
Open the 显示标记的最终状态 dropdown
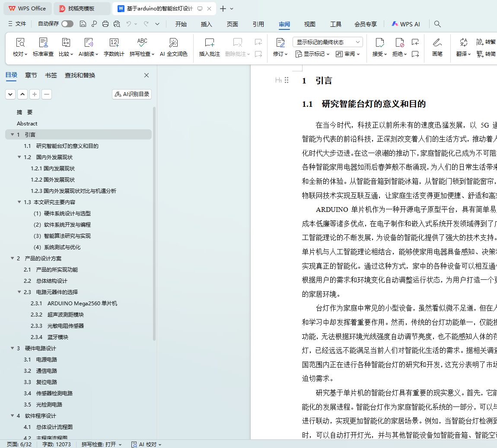(x=328, y=42)
